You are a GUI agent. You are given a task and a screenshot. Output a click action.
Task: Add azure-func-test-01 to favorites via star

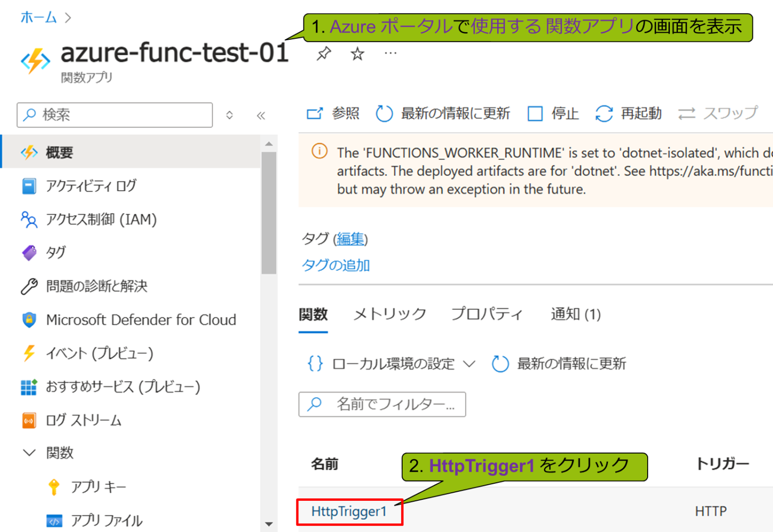[357, 53]
